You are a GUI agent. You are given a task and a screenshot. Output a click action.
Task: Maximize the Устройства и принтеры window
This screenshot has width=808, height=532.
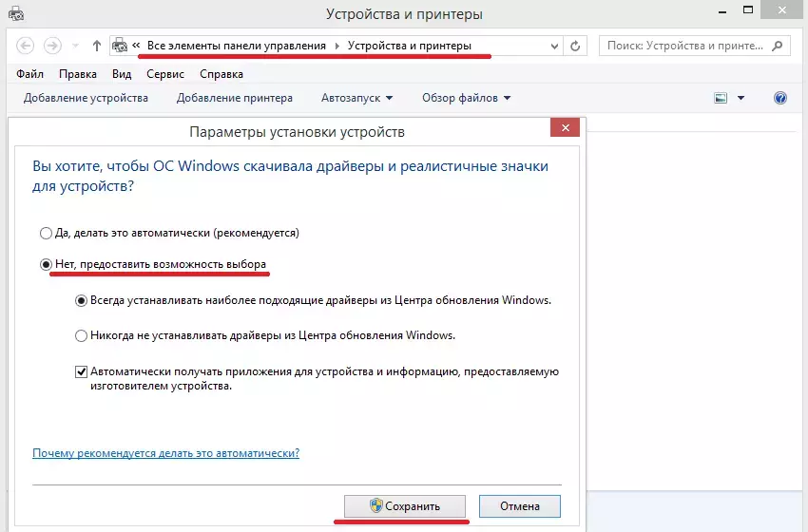pyautogui.click(x=748, y=9)
